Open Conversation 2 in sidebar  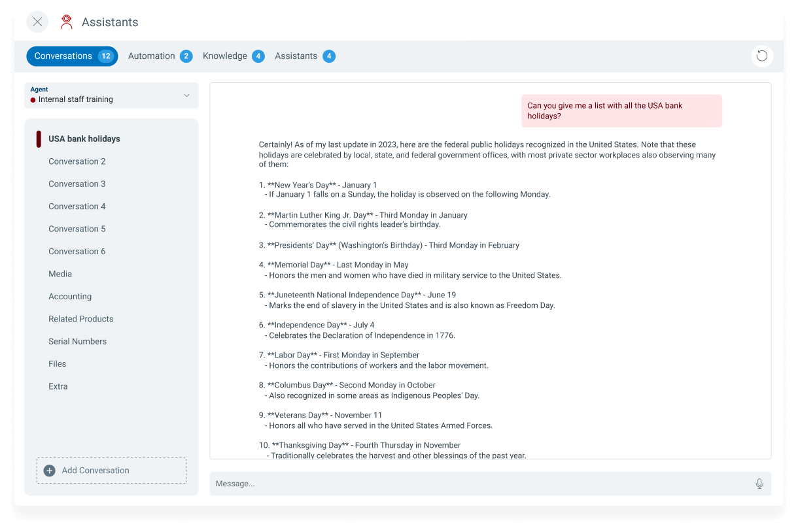click(77, 161)
